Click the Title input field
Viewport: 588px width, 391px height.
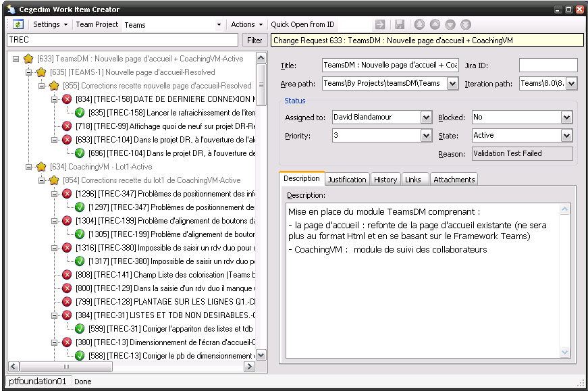390,66
